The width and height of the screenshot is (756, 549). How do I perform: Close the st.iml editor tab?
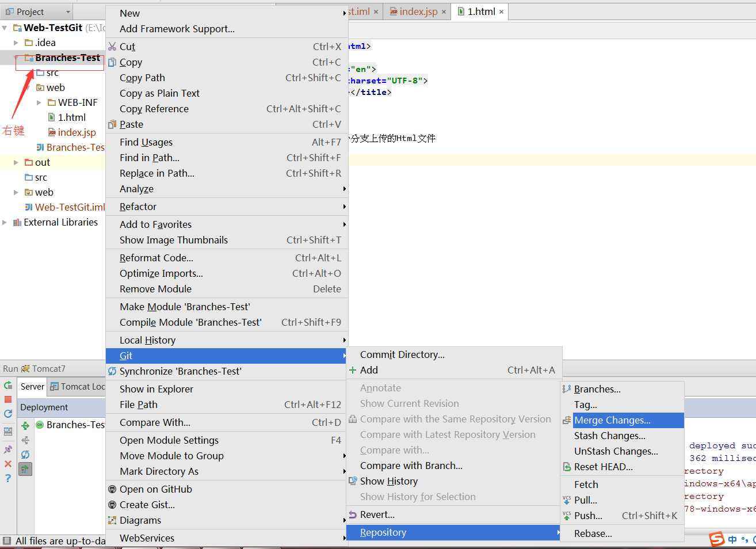click(x=376, y=12)
